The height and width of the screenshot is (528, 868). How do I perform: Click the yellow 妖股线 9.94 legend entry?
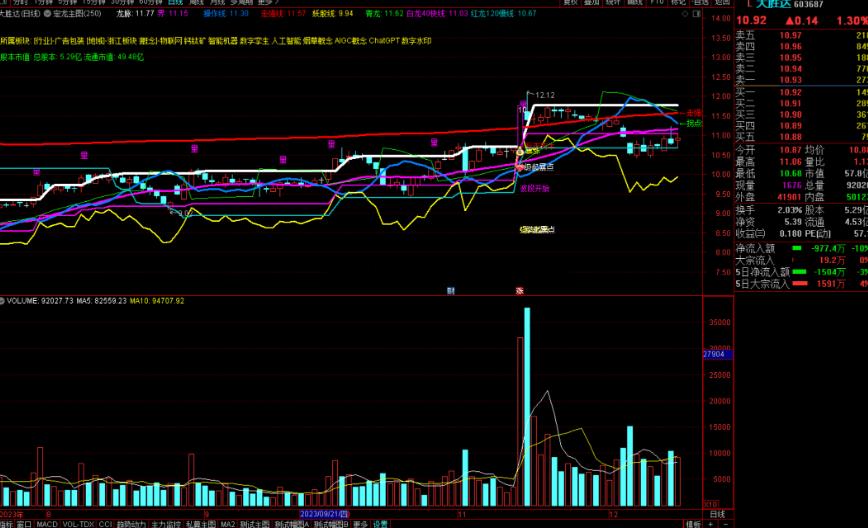coord(332,13)
